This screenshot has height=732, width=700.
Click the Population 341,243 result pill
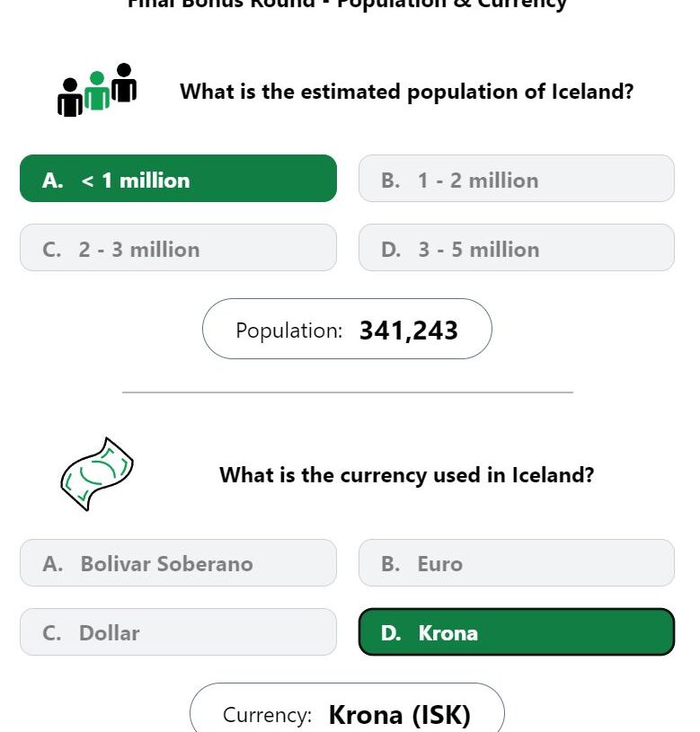tap(347, 329)
